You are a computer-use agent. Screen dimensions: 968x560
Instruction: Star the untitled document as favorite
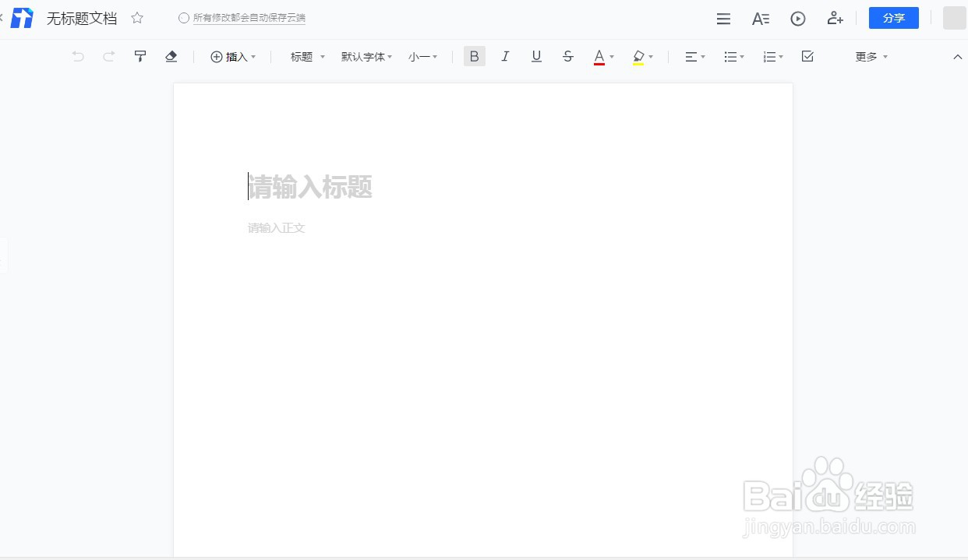pyautogui.click(x=137, y=18)
